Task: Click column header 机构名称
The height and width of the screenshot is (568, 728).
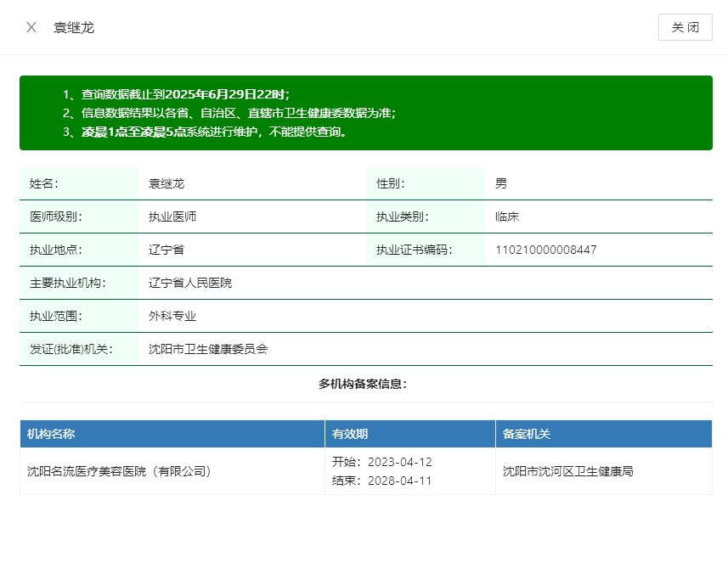Action: [x=51, y=434]
